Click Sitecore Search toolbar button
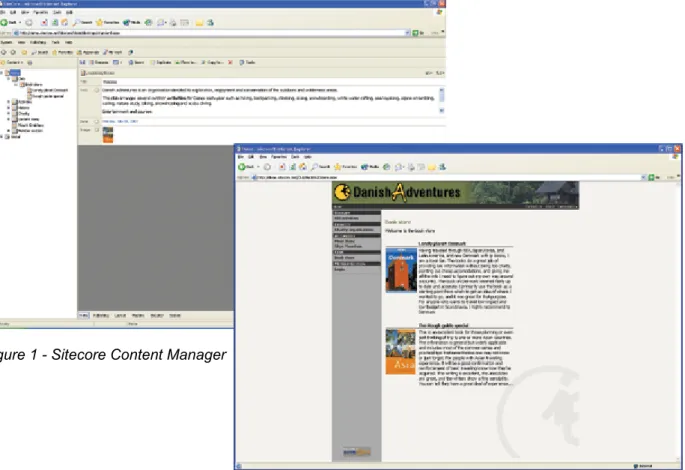This screenshot has height=470, width=685. click(40, 52)
